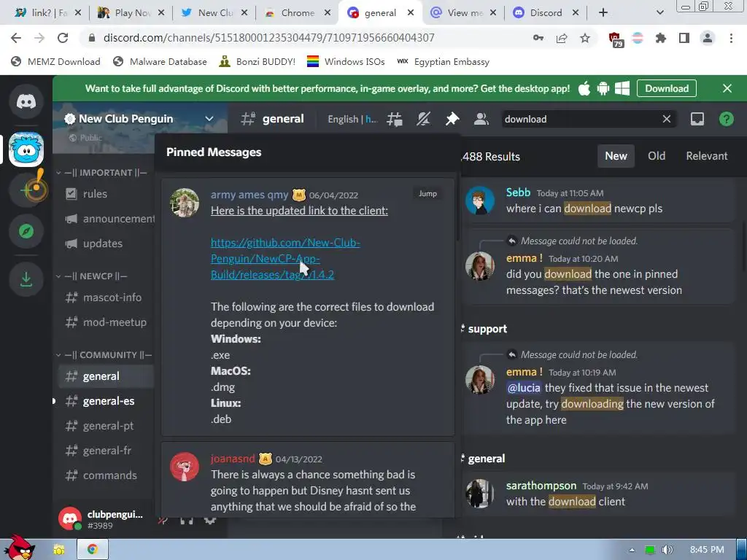Open the GitHub NewCP-App-Build release link
This screenshot has height=560, width=747.
point(285,259)
